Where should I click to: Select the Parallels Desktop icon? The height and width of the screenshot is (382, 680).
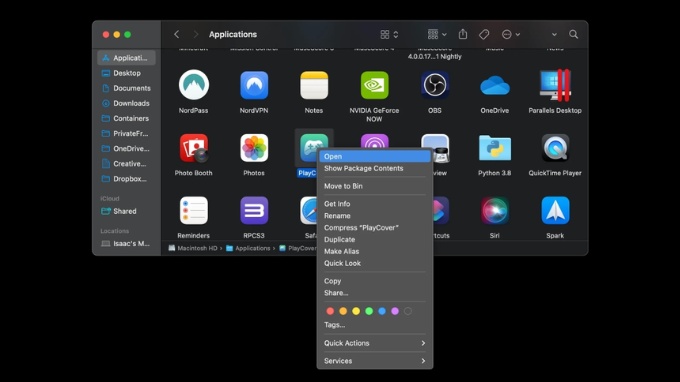555,85
